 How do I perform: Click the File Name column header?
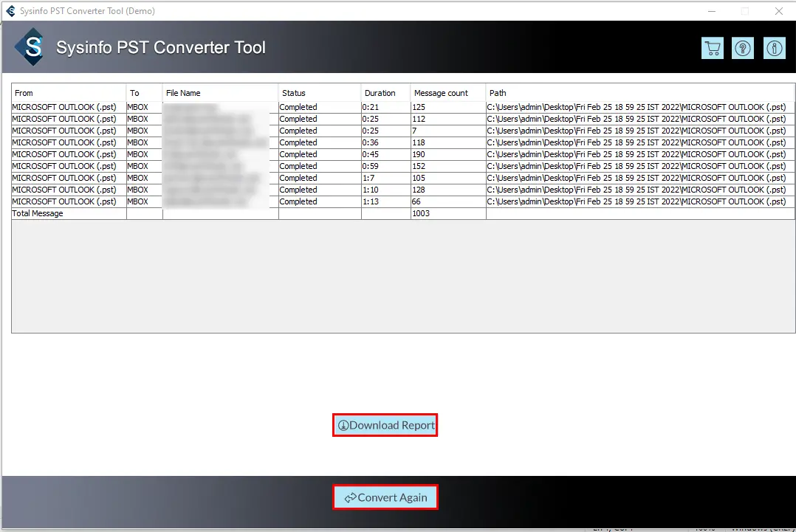(x=220, y=93)
